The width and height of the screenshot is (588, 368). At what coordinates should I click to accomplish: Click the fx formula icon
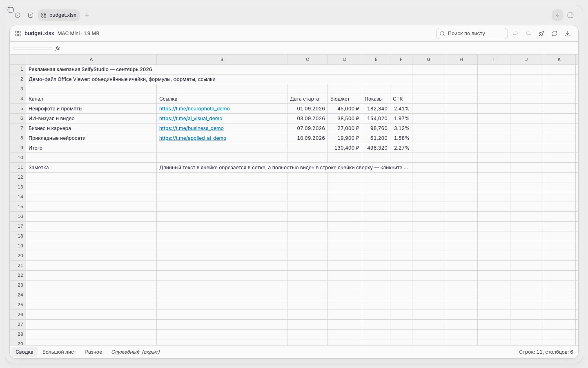(x=58, y=48)
